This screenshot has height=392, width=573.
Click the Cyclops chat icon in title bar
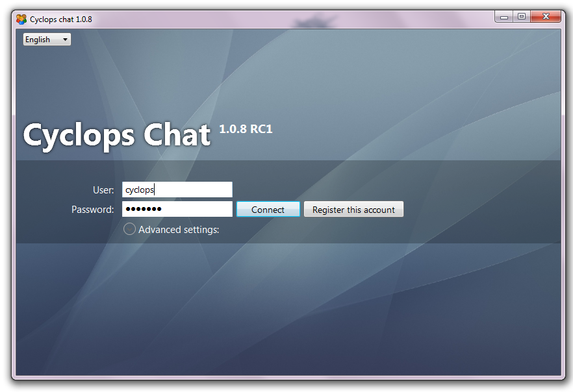[x=21, y=19]
